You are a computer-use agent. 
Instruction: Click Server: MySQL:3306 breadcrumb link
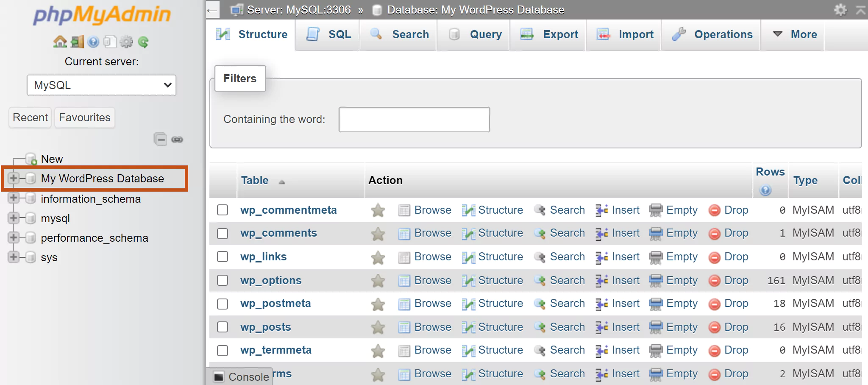[299, 10]
